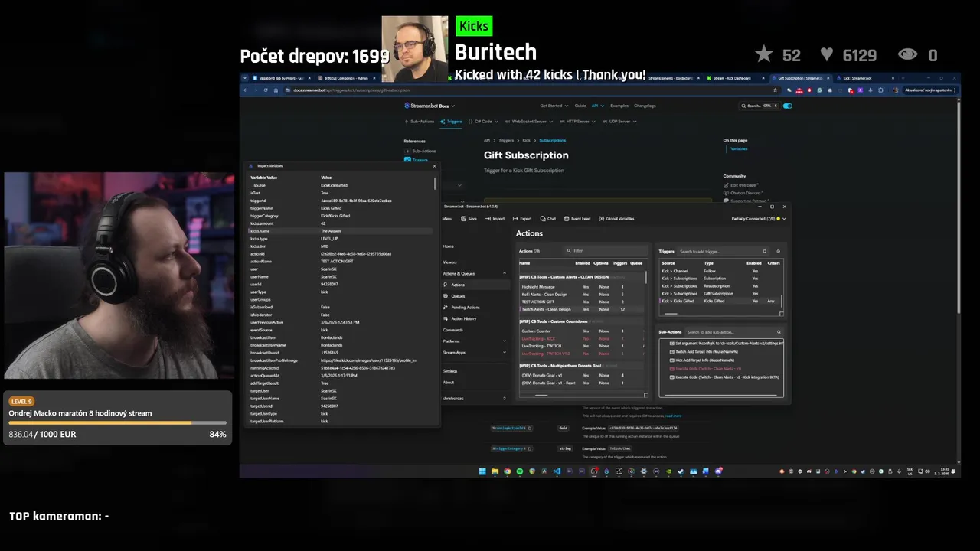
Task: Select the Kick > Channel Follow trigger
Action: click(720, 271)
